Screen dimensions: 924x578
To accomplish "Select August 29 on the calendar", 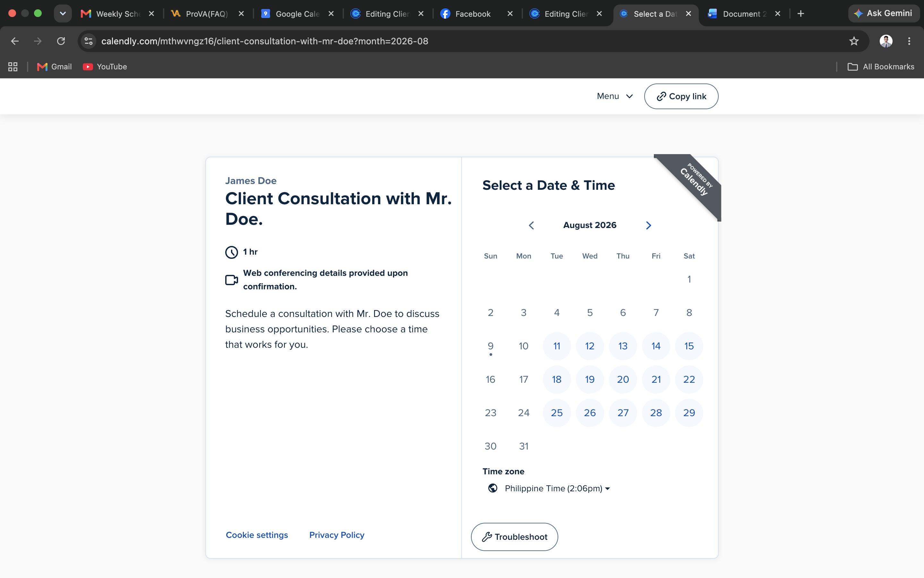I will tap(689, 413).
